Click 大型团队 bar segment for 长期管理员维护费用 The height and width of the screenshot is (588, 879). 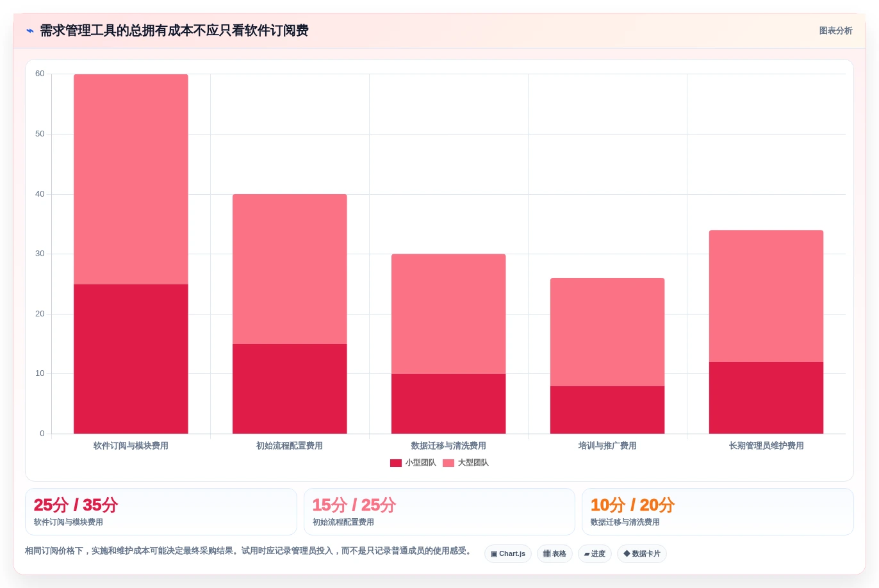coord(766,296)
